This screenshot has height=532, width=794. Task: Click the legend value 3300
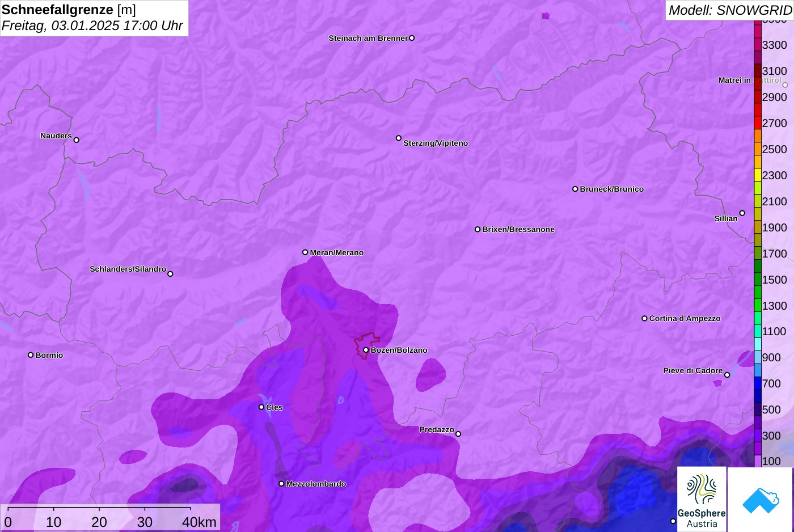[x=775, y=45]
